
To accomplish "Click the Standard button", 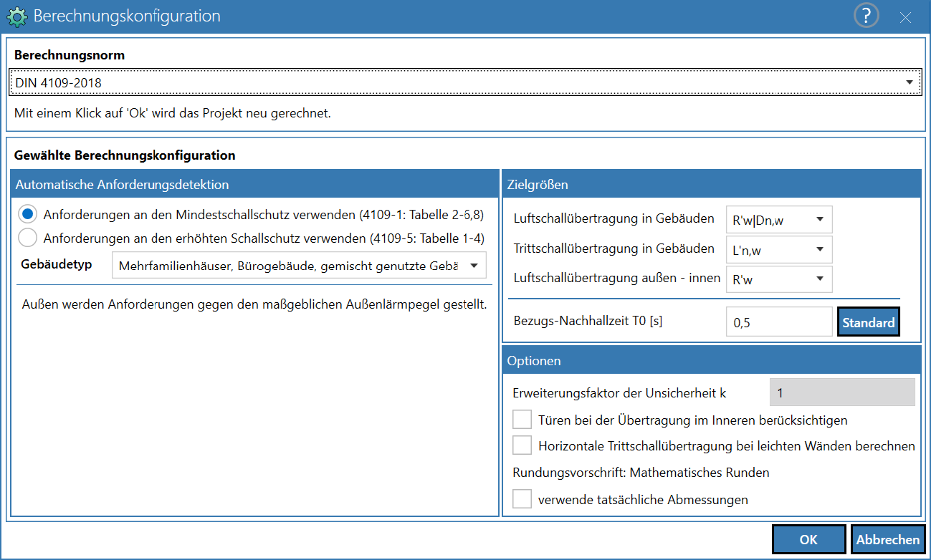I will point(868,322).
